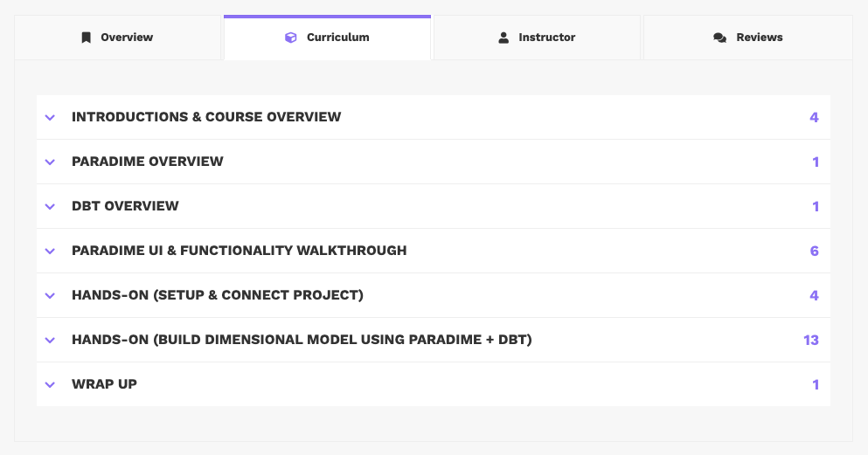Open the DBT Overview section title
The width and height of the screenshot is (868, 455).
point(125,206)
